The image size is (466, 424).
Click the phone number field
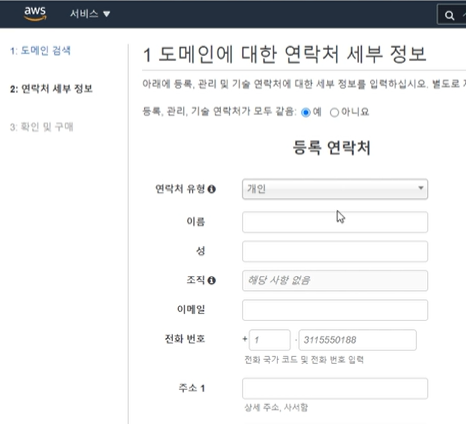(x=358, y=340)
